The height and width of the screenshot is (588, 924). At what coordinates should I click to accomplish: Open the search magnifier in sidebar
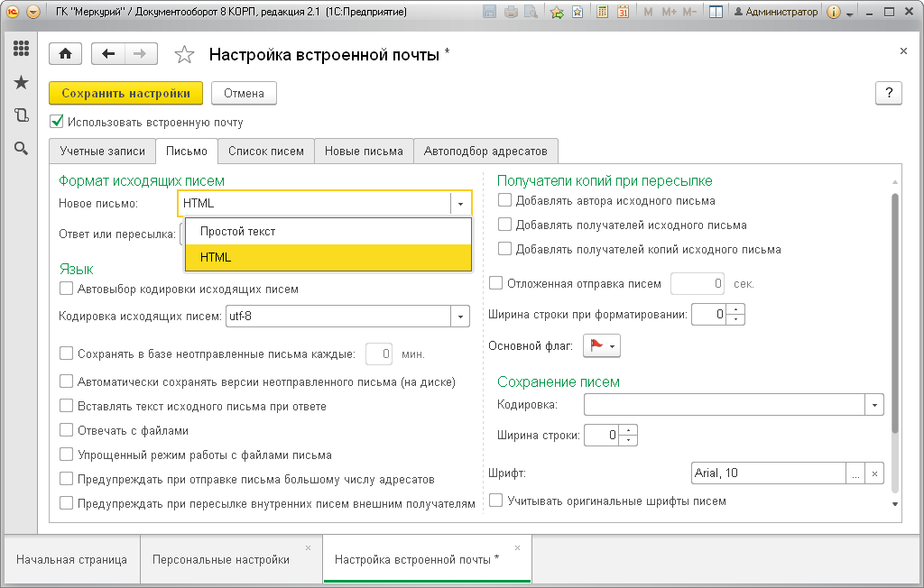[x=22, y=149]
